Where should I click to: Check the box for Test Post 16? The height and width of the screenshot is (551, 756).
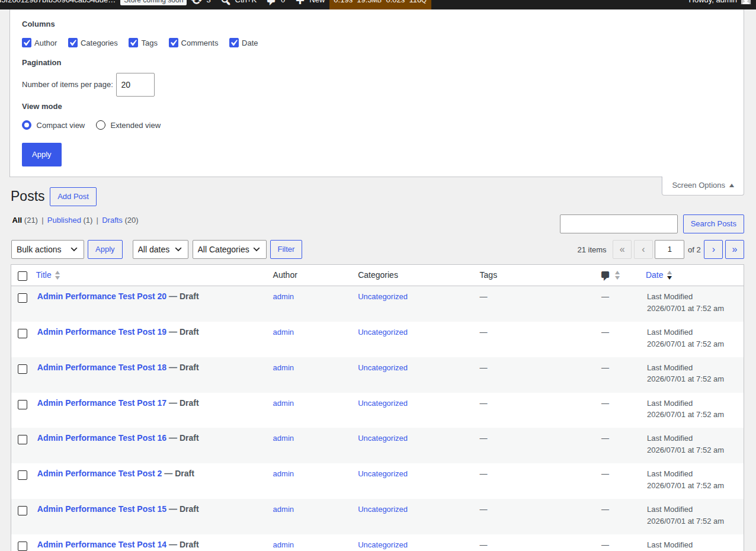point(23,440)
